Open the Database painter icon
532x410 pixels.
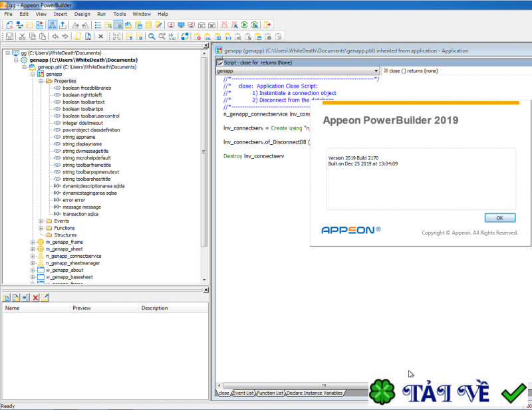(148, 25)
